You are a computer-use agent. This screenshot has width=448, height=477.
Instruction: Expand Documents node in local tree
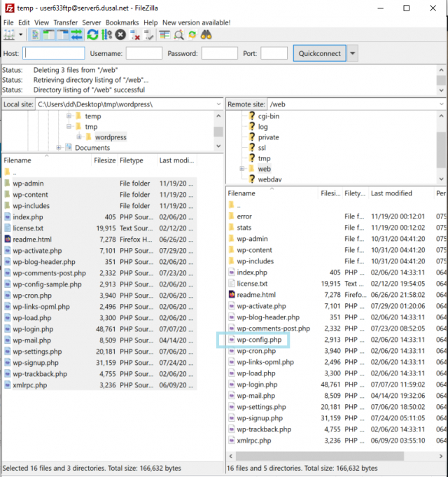point(59,148)
